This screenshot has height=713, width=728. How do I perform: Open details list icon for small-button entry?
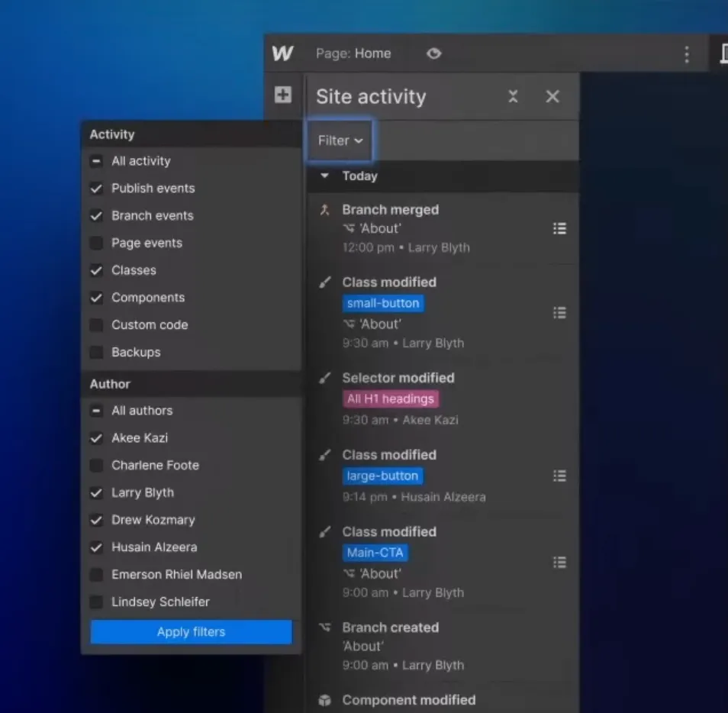click(559, 312)
